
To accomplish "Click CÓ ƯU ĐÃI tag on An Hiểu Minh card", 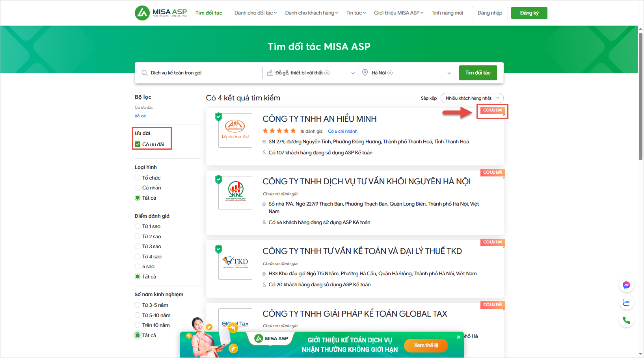I will point(493,110).
